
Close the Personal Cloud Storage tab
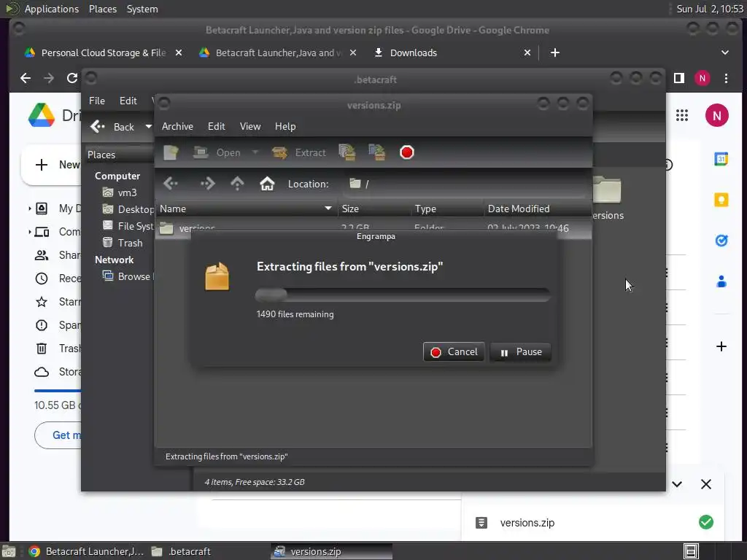179,52
